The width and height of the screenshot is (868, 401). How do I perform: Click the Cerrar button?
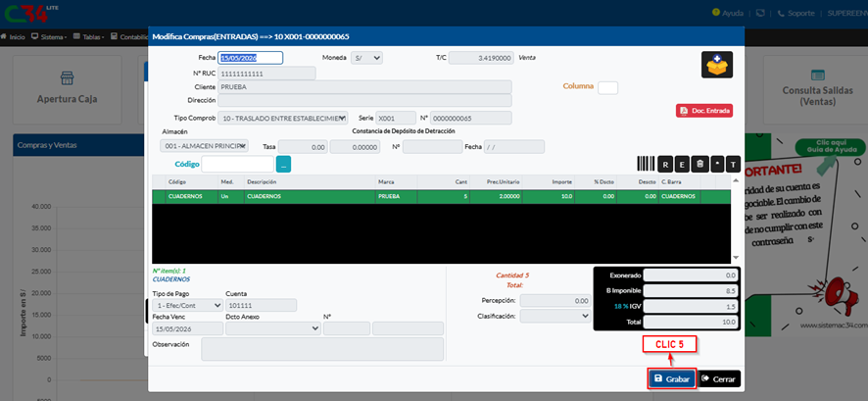(718, 379)
